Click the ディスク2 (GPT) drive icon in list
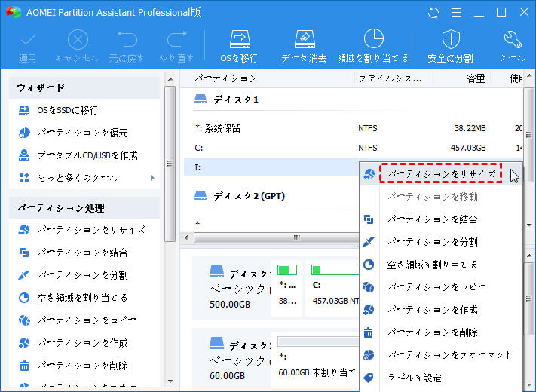This screenshot has width=536, height=392. coord(201,195)
